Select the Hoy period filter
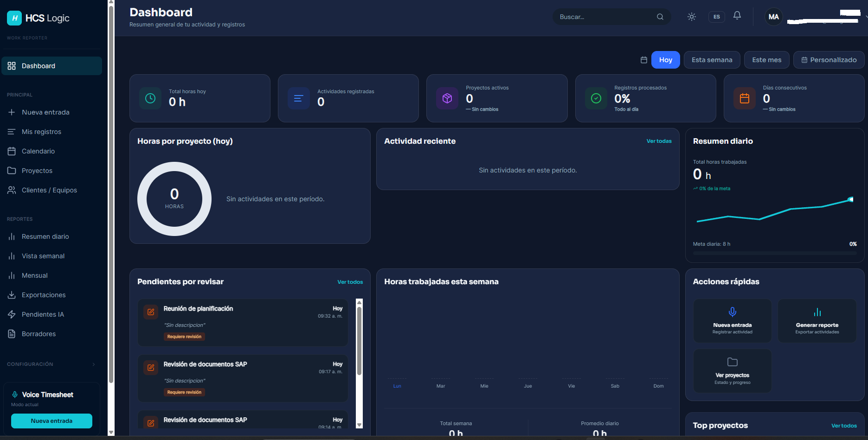868x440 pixels. click(665, 60)
